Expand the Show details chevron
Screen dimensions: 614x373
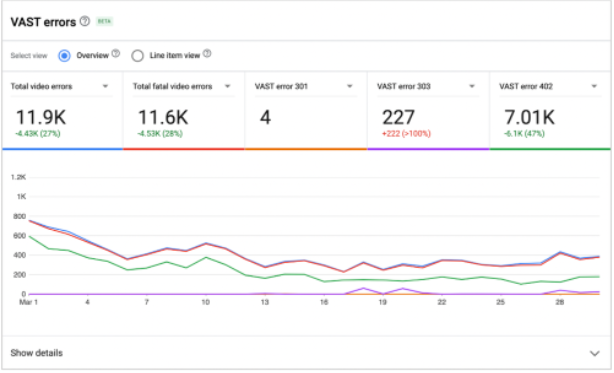pos(595,353)
